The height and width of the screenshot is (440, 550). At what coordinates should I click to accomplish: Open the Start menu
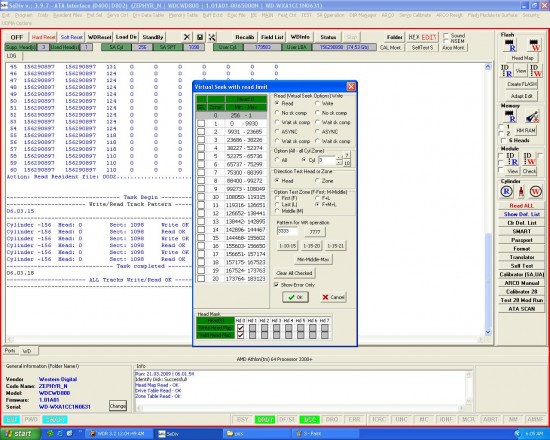click(20, 433)
